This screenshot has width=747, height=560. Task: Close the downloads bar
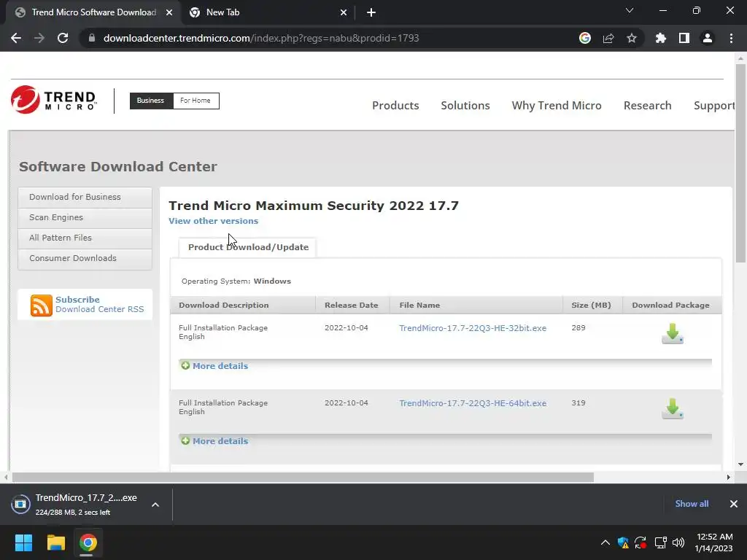(x=734, y=504)
